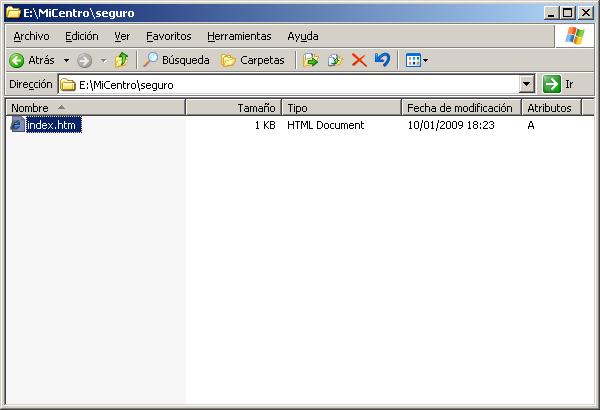Open the Herramientas menu
This screenshot has width=600, height=410.
239,36
